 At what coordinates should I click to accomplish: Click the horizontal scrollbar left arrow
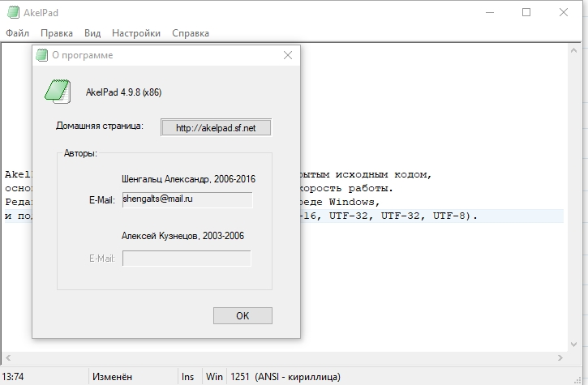(8, 357)
